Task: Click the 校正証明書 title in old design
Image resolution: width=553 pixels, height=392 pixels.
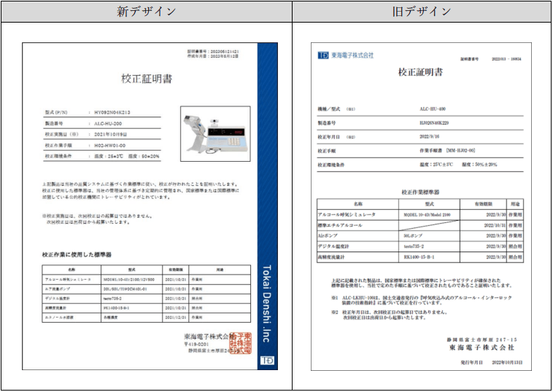Action: [x=420, y=72]
